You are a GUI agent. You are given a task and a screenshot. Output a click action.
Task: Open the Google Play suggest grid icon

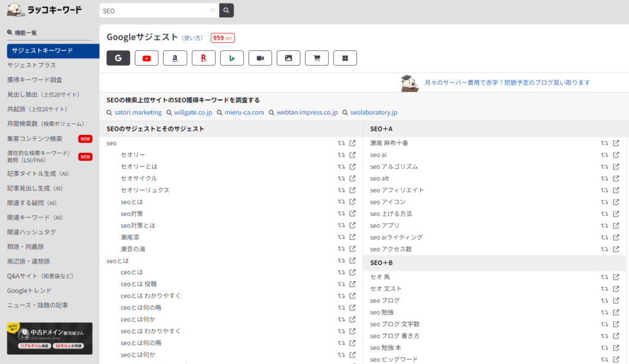point(345,58)
